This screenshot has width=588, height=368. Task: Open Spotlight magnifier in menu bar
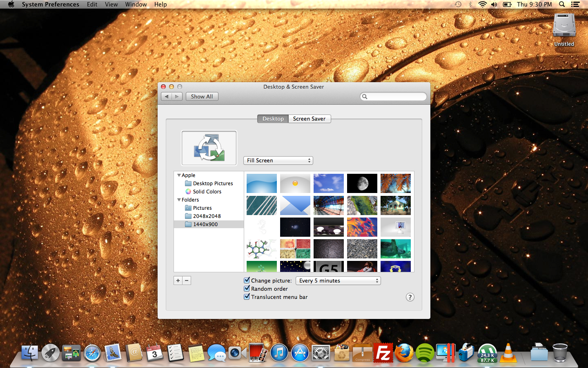tap(562, 4)
